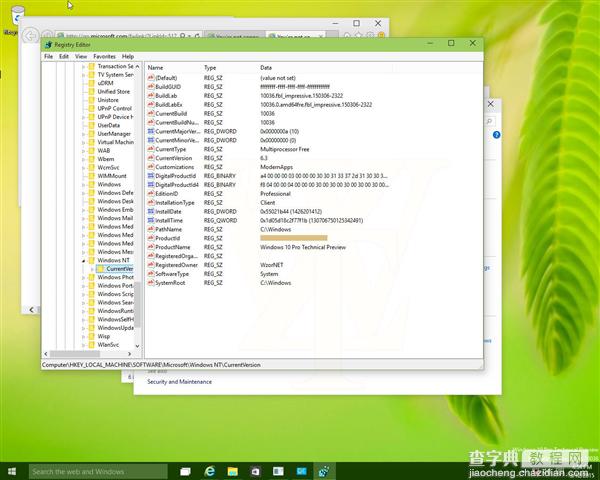Expand the WindowsUpda tree node
Screen dimensions: 600x480
pos(84,328)
